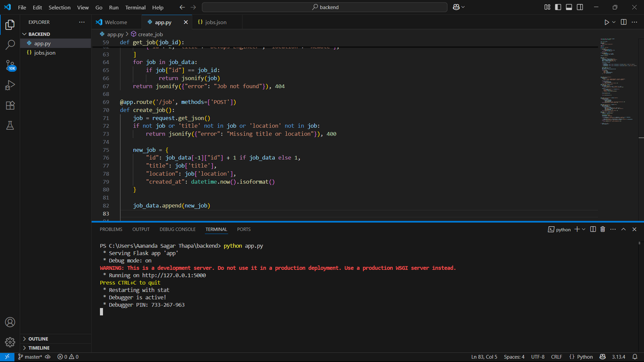Open the Testing flask view
The height and width of the screenshot is (362, 644).
click(10, 125)
